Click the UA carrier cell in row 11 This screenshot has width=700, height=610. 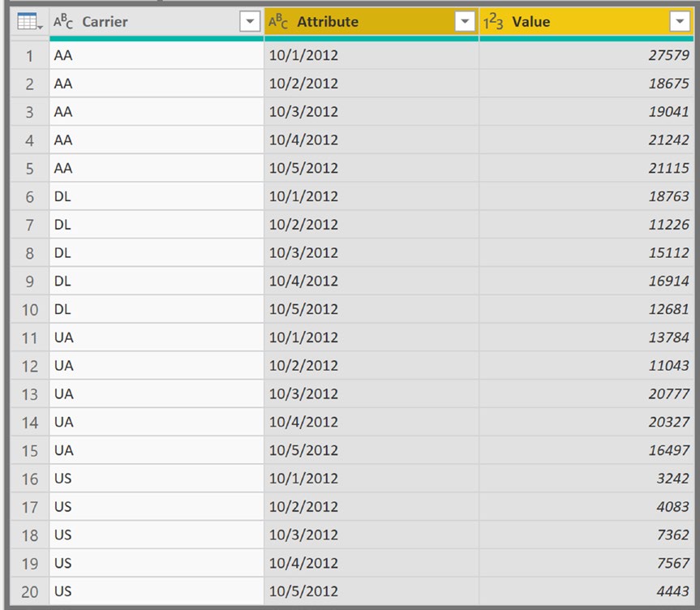tap(157, 337)
